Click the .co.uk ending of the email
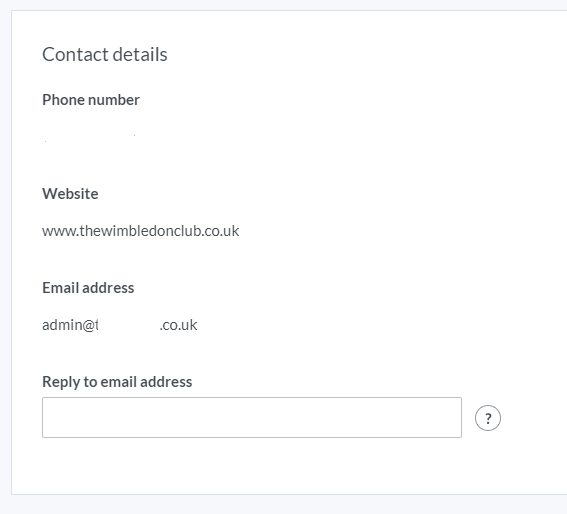Image resolution: width=567 pixels, height=514 pixels. point(178,325)
